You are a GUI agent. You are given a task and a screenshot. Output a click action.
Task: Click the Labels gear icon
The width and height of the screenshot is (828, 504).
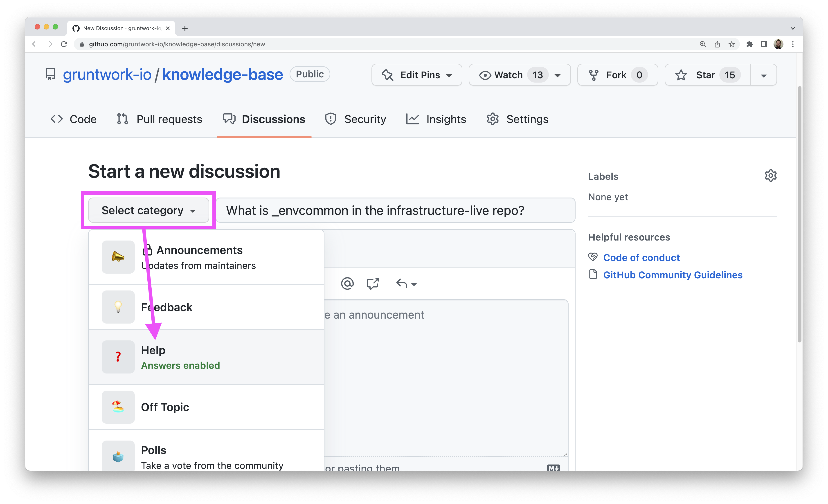click(x=771, y=176)
